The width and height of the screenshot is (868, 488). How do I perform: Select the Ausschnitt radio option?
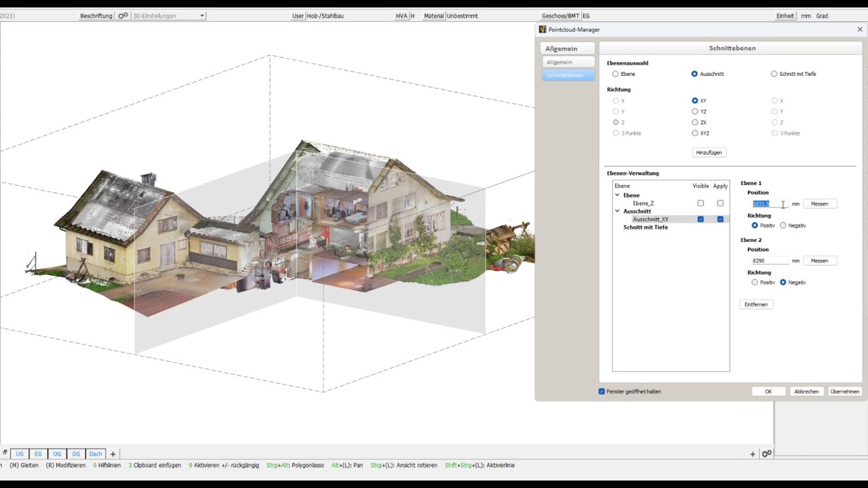click(694, 74)
